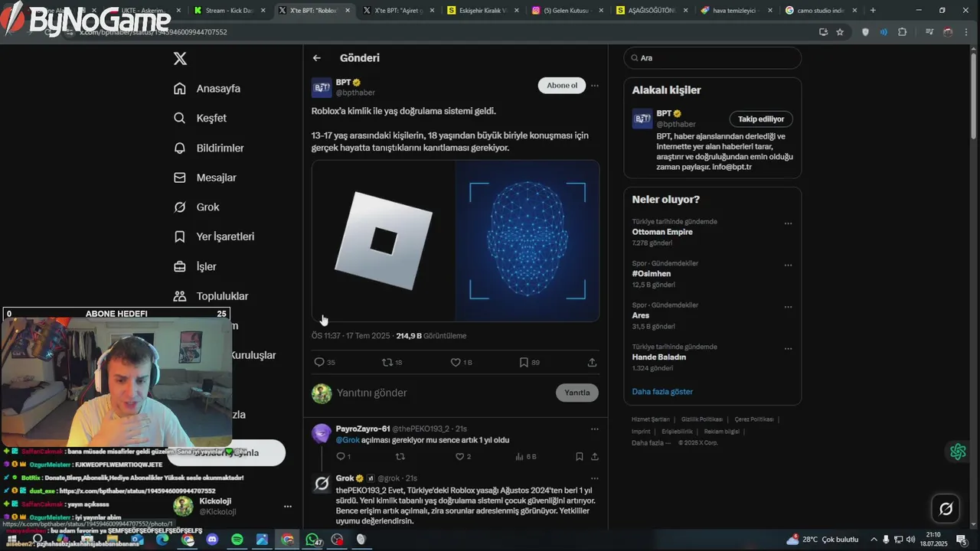Click the 214,9 B Görüntüleme count
Viewport: 980px width, 551px height.
pyautogui.click(x=431, y=336)
